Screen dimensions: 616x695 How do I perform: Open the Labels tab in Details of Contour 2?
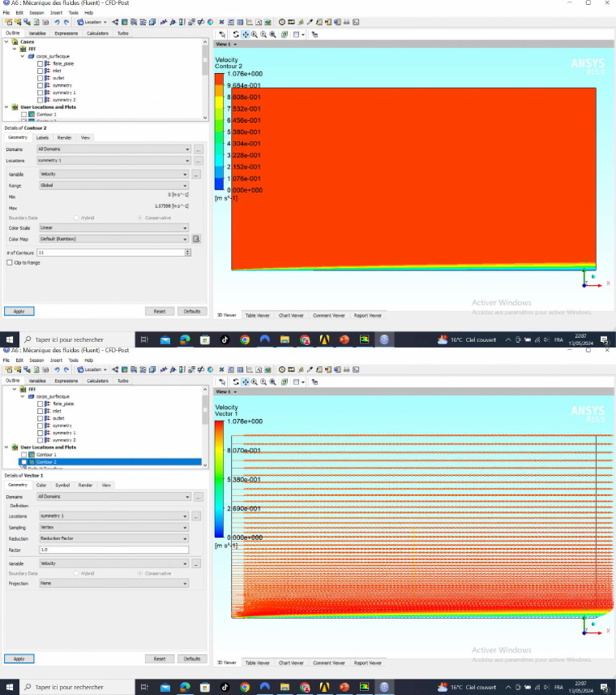pyautogui.click(x=42, y=137)
